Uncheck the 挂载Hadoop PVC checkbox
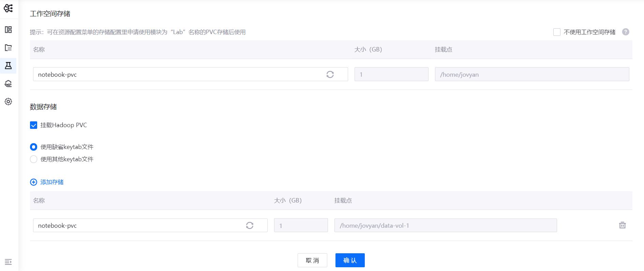The image size is (644, 271). (33, 125)
